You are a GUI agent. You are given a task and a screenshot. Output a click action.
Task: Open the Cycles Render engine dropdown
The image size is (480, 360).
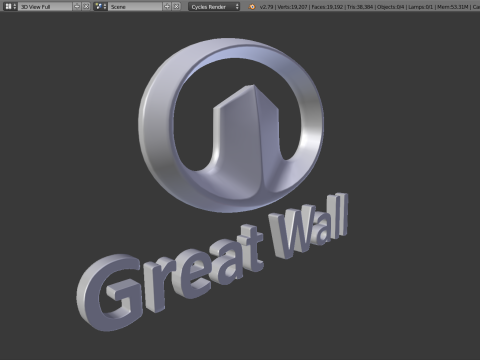214,6
